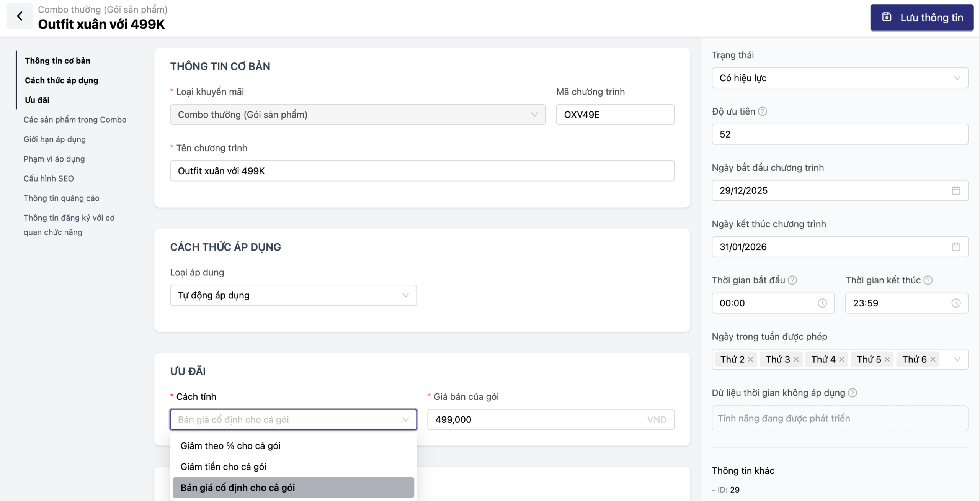Remove Thứ 2 tag from allowed days
Image resolution: width=980 pixels, height=501 pixels.
[750, 359]
